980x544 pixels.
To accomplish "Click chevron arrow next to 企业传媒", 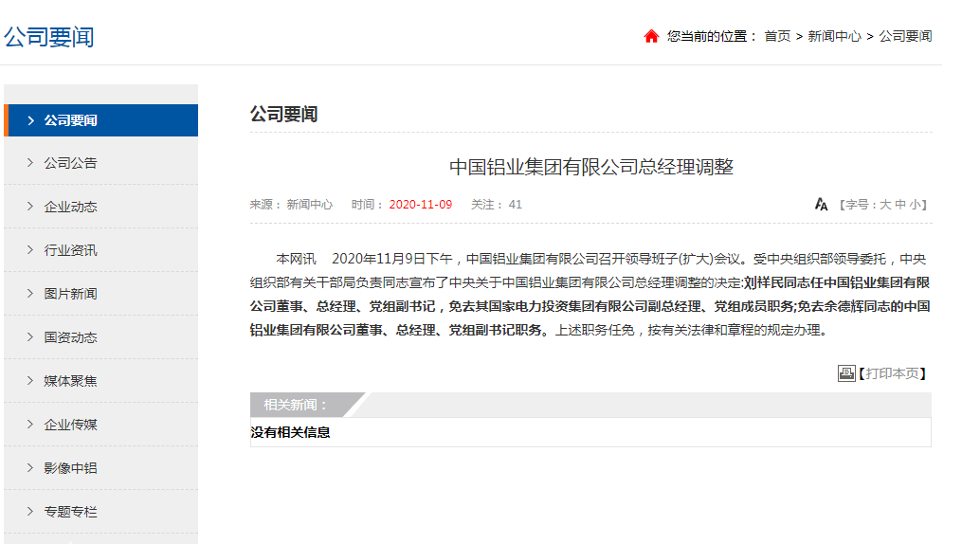I will point(30,424).
